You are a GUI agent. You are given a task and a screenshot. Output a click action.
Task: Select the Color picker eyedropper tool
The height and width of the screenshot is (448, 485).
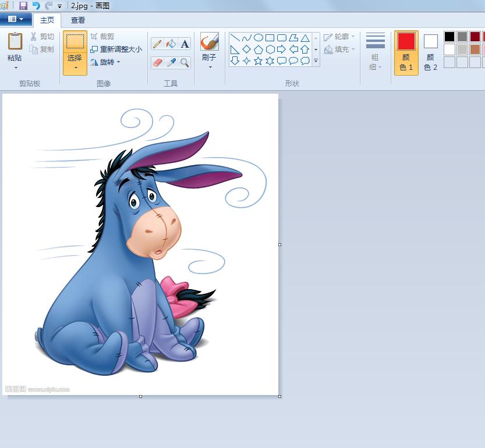click(171, 62)
